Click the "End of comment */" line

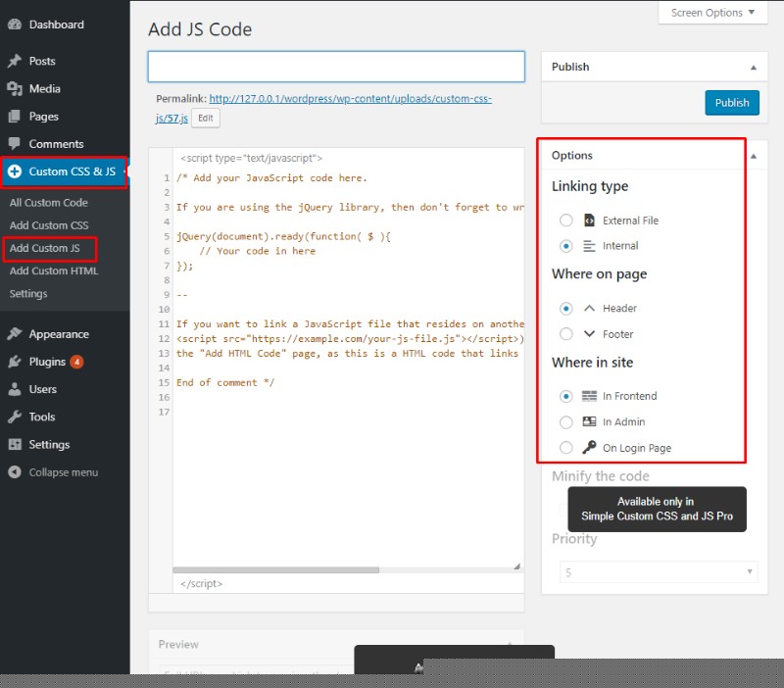pyautogui.click(x=225, y=383)
